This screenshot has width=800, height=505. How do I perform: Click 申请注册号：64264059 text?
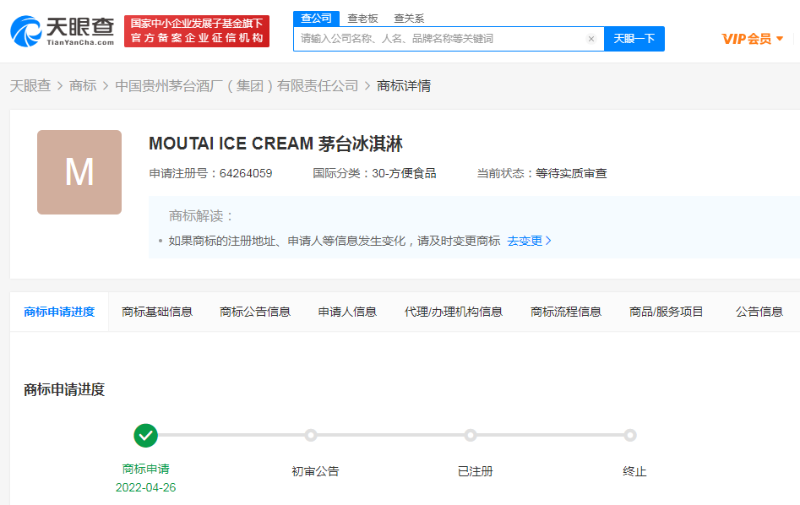pyautogui.click(x=210, y=173)
